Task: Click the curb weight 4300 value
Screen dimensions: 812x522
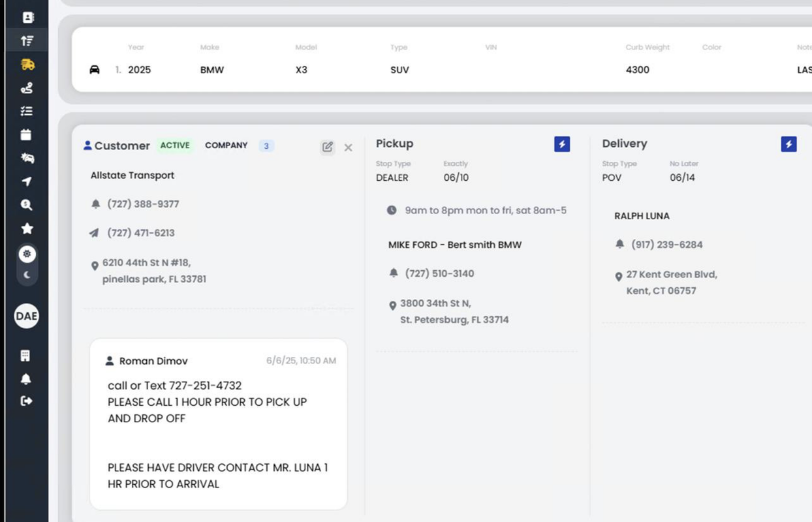Action: tap(638, 70)
